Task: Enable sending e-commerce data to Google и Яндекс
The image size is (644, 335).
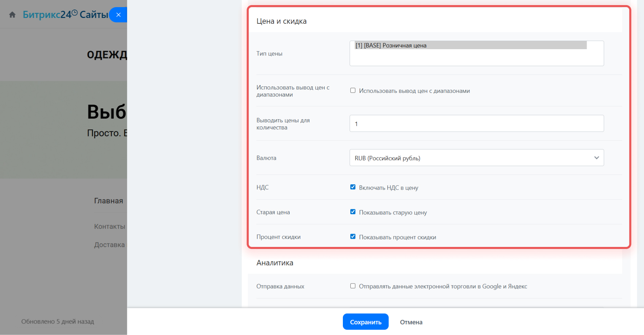Action: pos(353,286)
